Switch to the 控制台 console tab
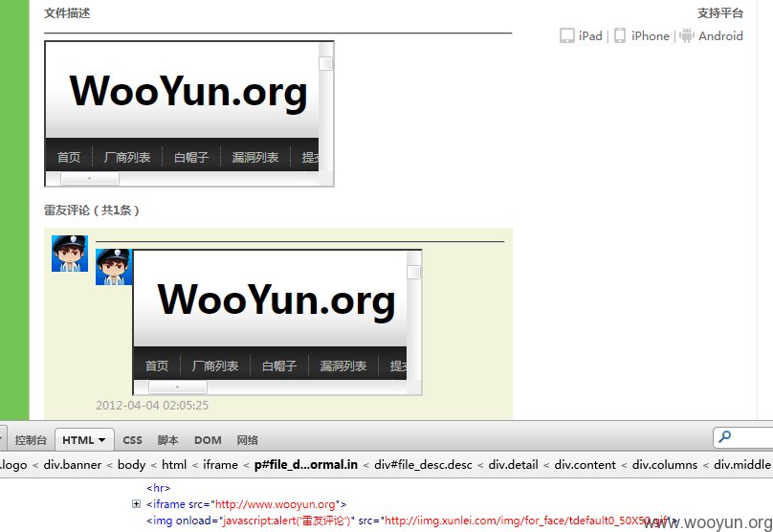This screenshot has width=773, height=532. pyautogui.click(x=31, y=440)
